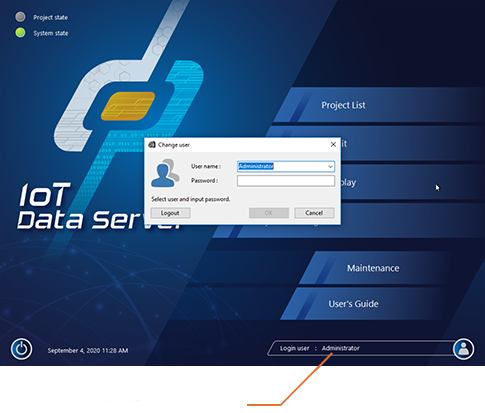Screen dimensions: 485x413
Task: Click the Login user Administrator bar
Action: (362, 348)
